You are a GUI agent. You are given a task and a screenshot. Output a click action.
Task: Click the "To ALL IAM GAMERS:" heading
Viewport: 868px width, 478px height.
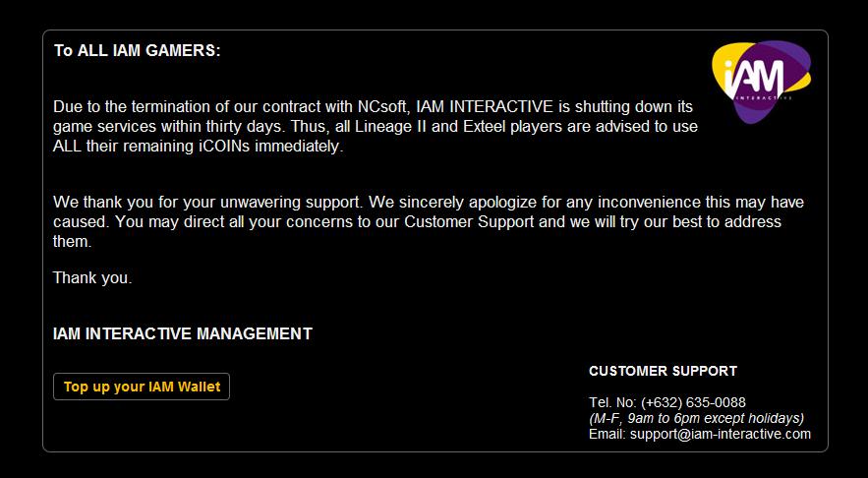[137, 51]
